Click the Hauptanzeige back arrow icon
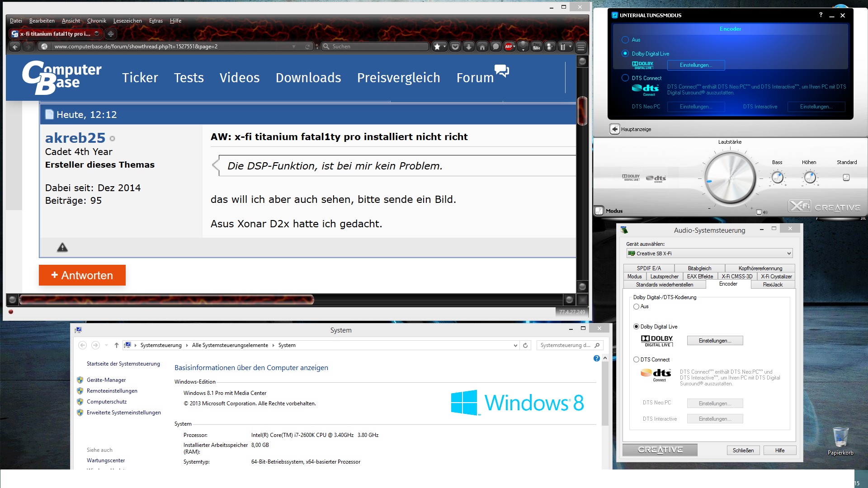This screenshot has height=488, width=868. [x=614, y=129]
